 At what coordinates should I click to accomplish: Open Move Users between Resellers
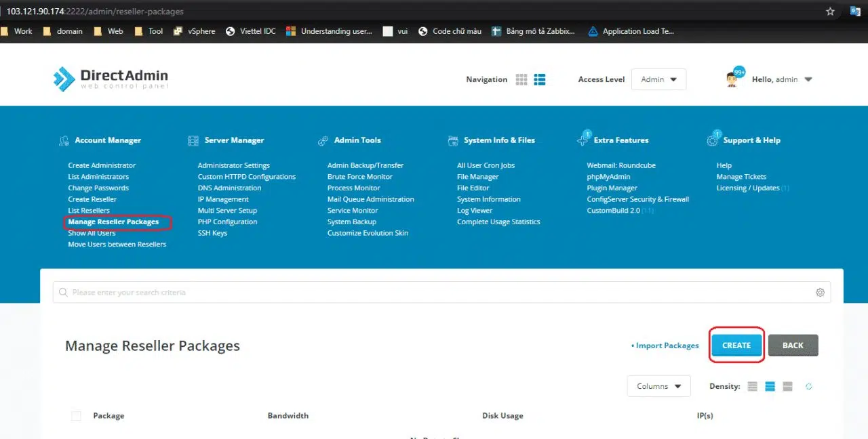117,245
